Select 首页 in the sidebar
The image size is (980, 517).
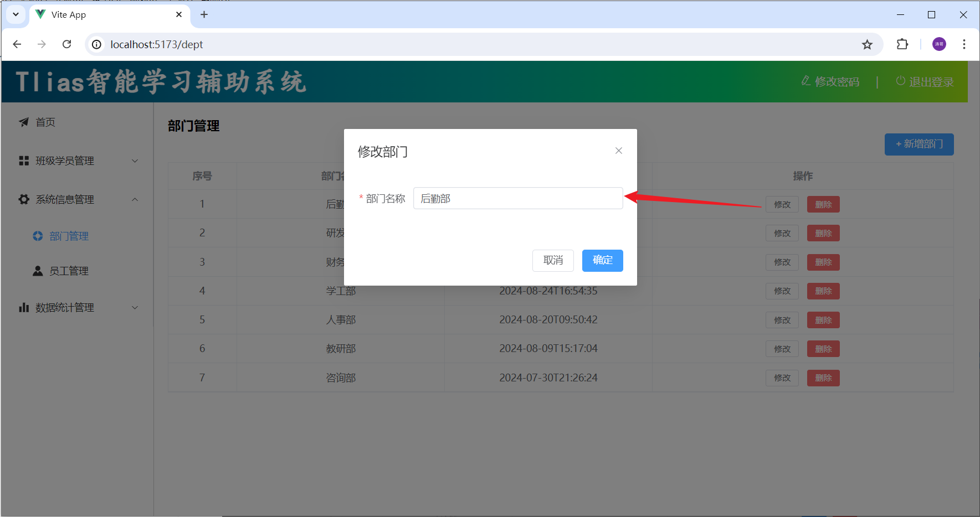coord(45,122)
